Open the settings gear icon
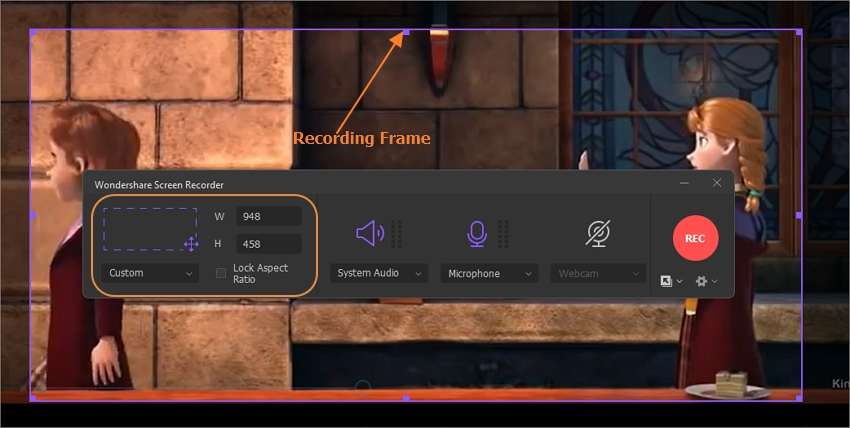Viewport: 850px width, 428px height. tap(701, 281)
